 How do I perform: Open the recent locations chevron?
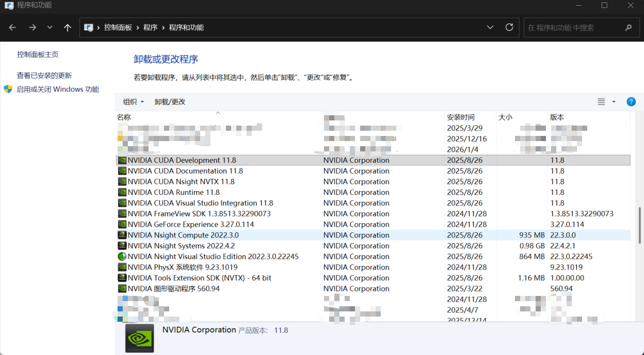coord(50,28)
